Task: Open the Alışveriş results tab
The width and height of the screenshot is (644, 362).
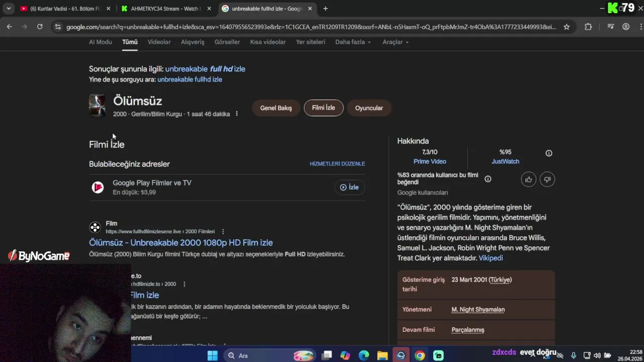Action: click(193, 42)
